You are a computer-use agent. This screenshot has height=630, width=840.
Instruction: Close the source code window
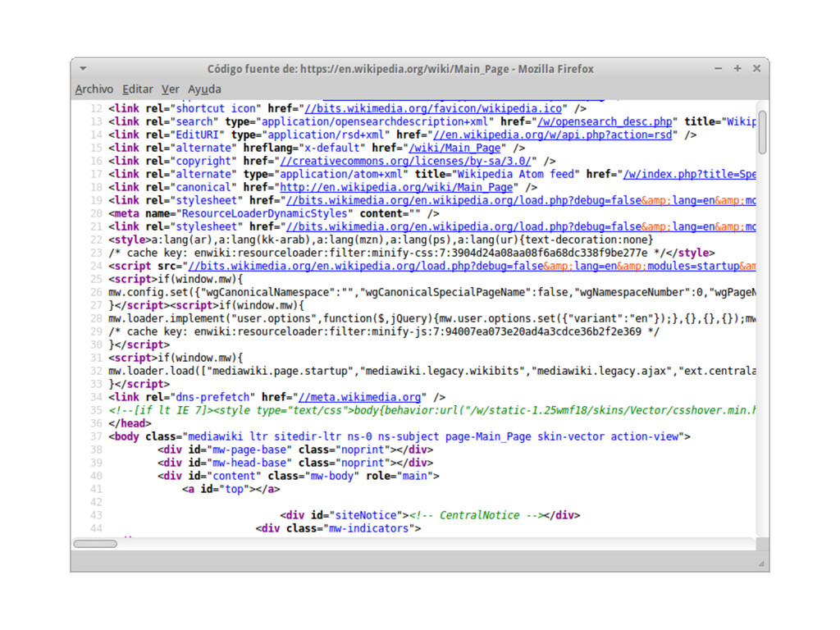tap(756, 69)
